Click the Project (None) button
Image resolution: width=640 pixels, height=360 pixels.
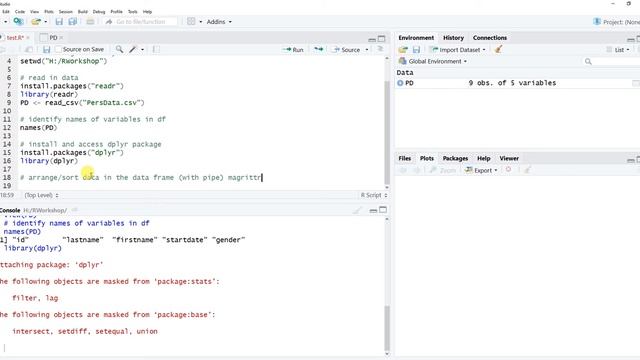click(x=617, y=22)
